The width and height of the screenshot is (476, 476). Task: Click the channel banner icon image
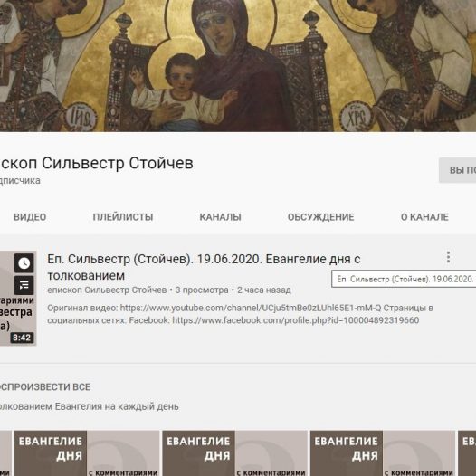pyautogui.click(x=238, y=65)
